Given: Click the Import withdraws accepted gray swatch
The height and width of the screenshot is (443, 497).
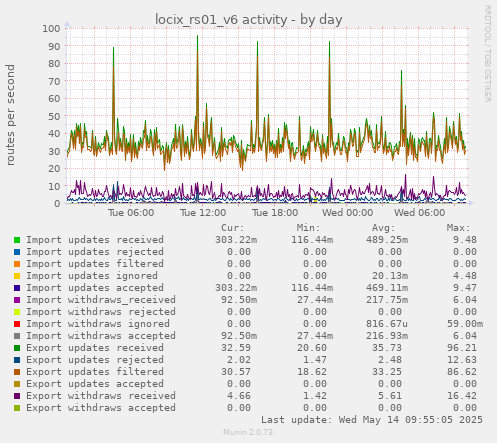Looking at the screenshot, I should pyautogui.click(x=17, y=336).
